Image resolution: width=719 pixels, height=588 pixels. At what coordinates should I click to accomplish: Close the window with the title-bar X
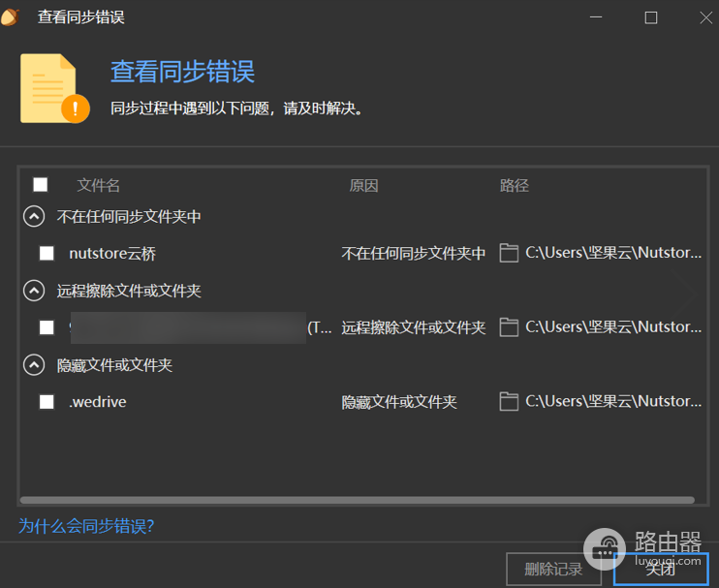[x=705, y=17]
